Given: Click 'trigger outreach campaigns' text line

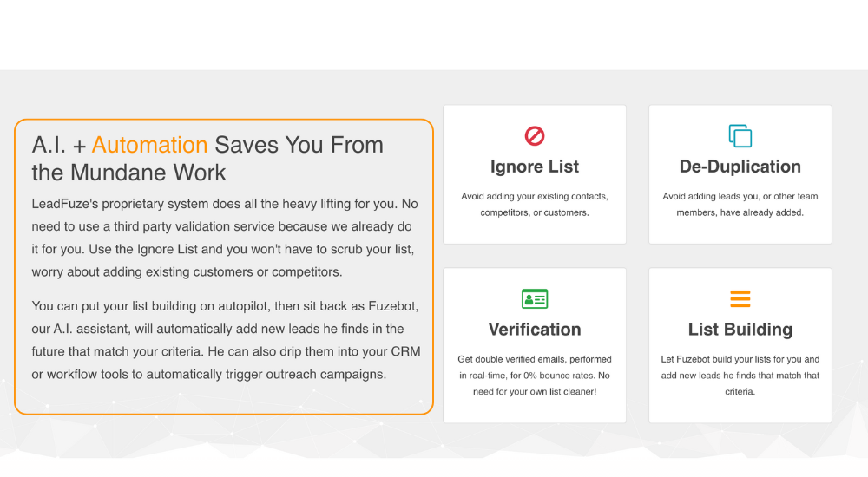Looking at the screenshot, I should [x=208, y=374].
